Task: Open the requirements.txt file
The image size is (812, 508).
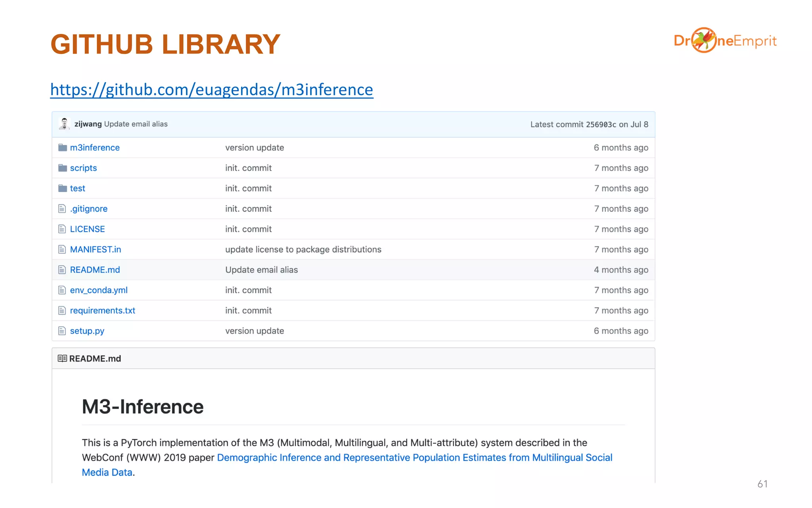Action: pos(103,310)
